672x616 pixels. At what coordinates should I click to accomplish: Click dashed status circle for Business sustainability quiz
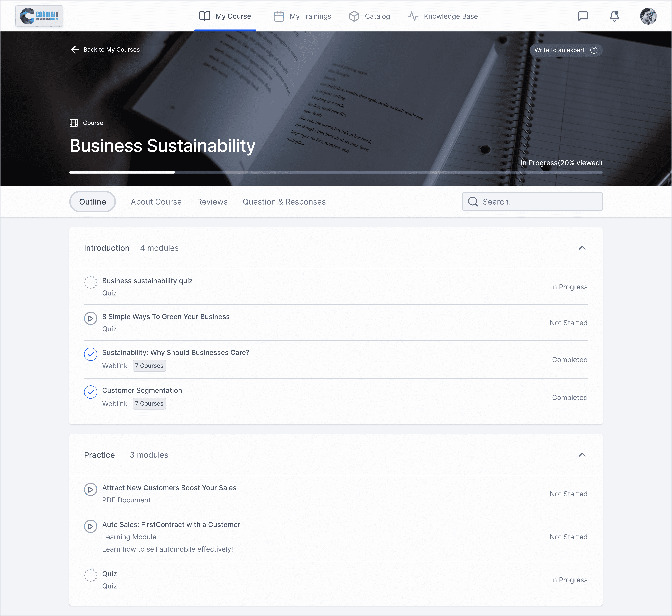[90, 282]
